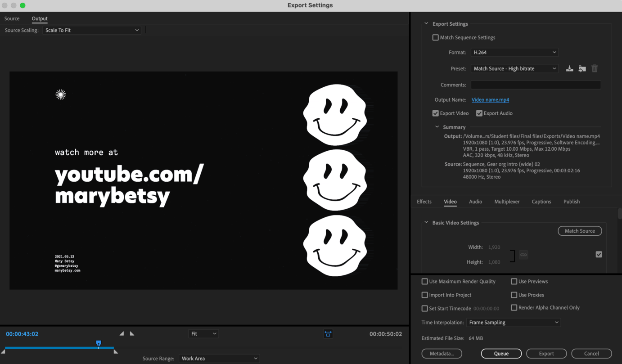
Task: Select the Output tab
Action: point(40,18)
